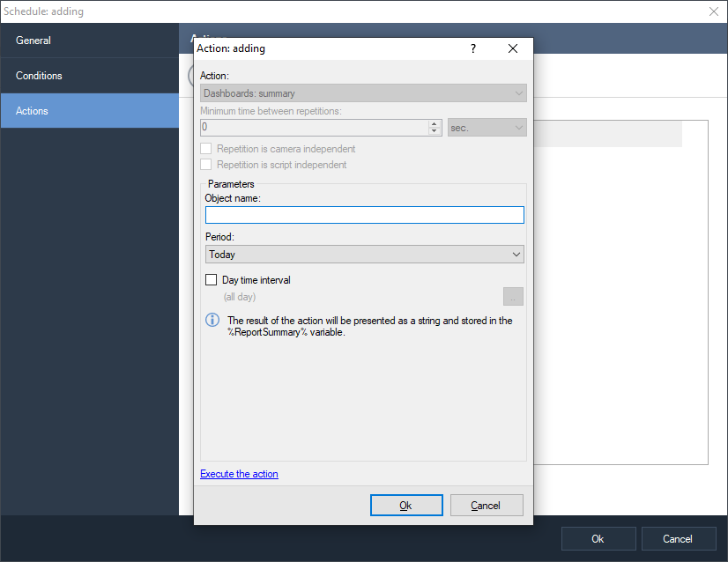Screen dimensions: 728x562
Task: Click the help question mark in Action dialog
Action: [x=472, y=49]
